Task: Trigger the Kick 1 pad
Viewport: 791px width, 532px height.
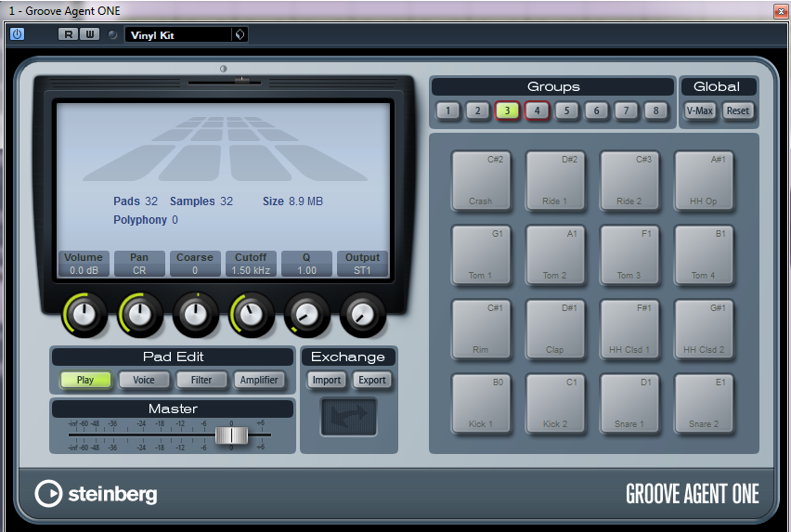Action: coord(481,403)
